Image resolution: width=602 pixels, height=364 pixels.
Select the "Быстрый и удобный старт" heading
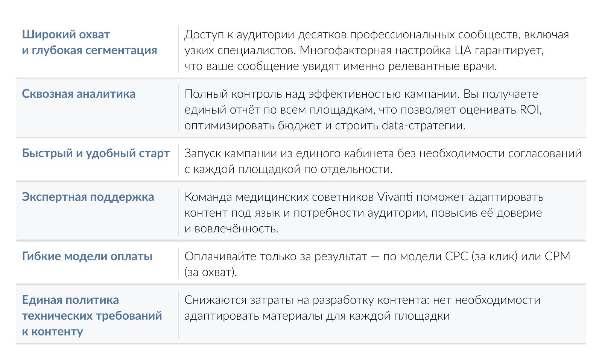click(96, 153)
